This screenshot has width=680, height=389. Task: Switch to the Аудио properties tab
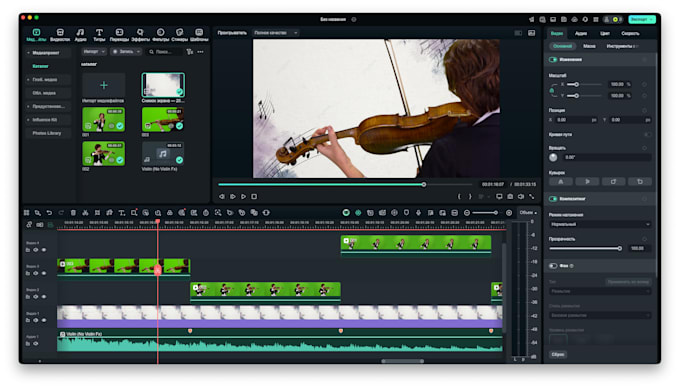tap(581, 33)
